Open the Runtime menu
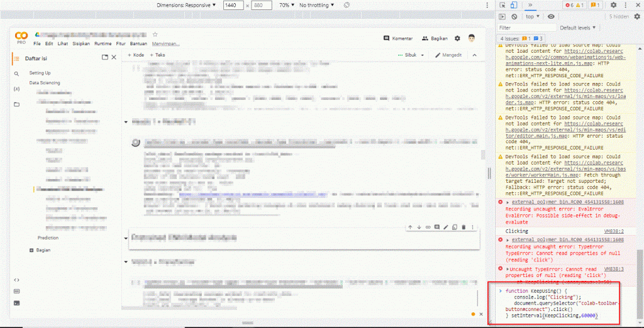 click(103, 44)
